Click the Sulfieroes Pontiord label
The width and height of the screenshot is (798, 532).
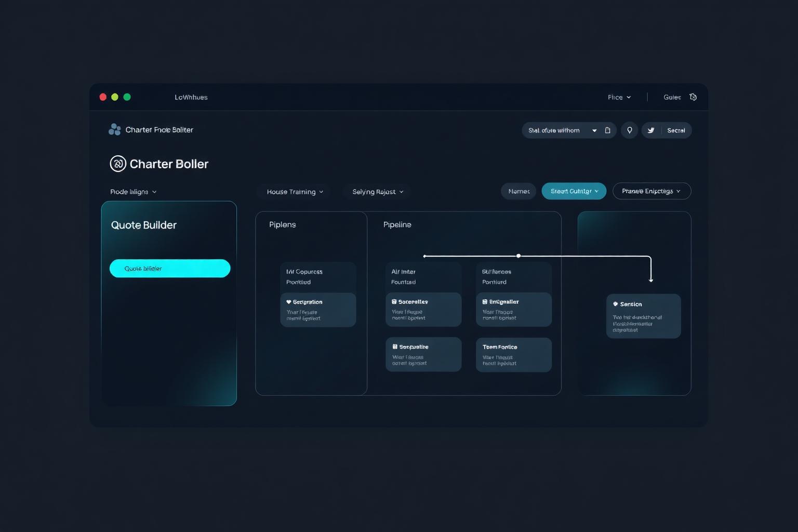click(x=497, y=277)
